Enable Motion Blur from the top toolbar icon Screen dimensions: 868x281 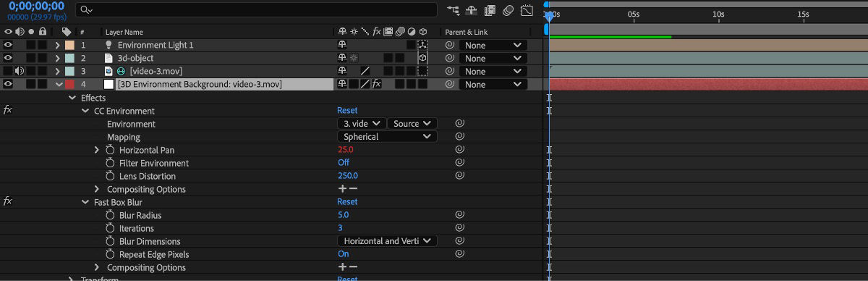509,10
